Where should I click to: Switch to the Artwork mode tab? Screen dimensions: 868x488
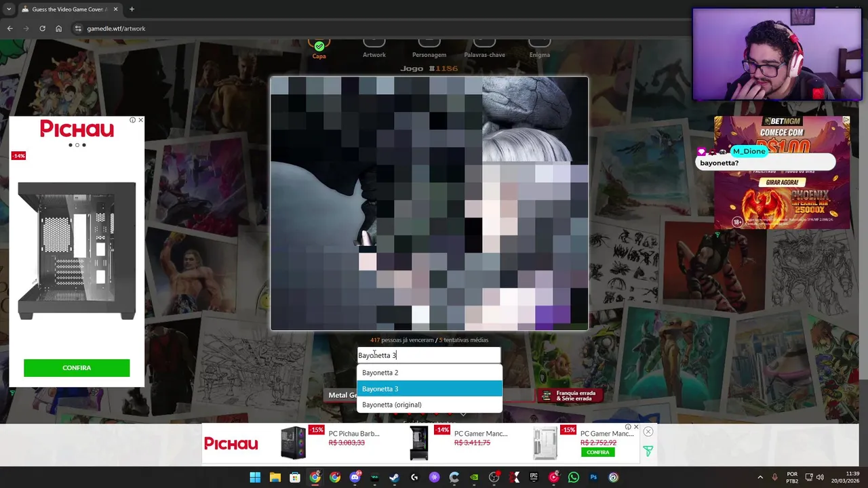(374, 49)
